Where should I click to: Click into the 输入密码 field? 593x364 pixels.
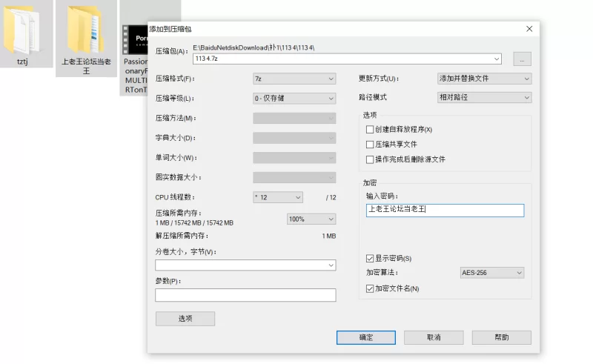(x=445, y=210)
